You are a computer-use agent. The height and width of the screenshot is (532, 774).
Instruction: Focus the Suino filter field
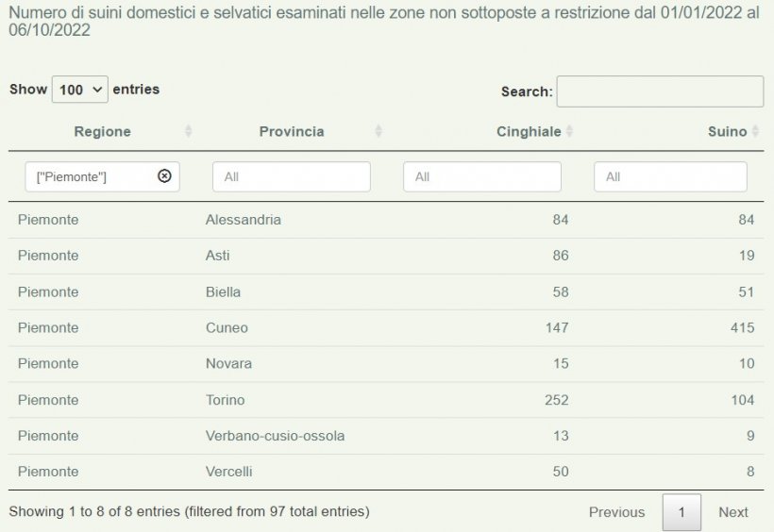click(x=670, y=176)
